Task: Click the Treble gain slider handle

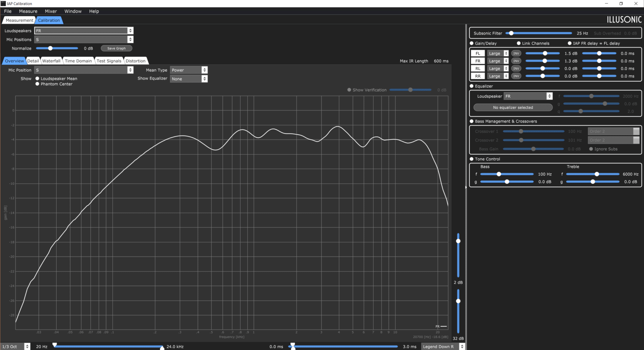Action: click(x=593, y=182)
